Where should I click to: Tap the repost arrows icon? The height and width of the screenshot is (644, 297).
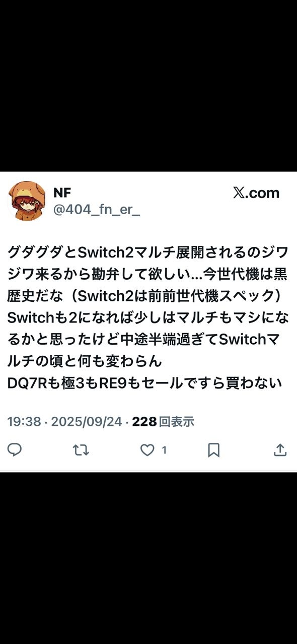81,449
